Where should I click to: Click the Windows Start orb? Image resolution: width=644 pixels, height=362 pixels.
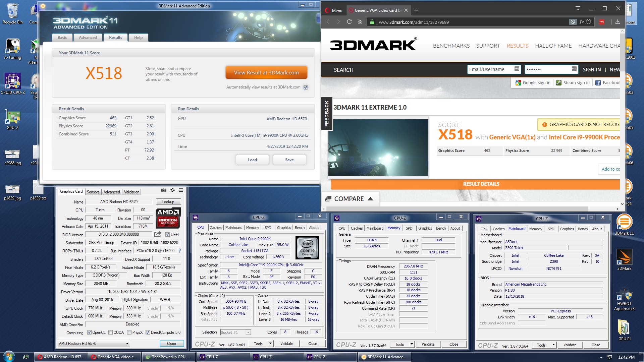click(x=9, y=357)
